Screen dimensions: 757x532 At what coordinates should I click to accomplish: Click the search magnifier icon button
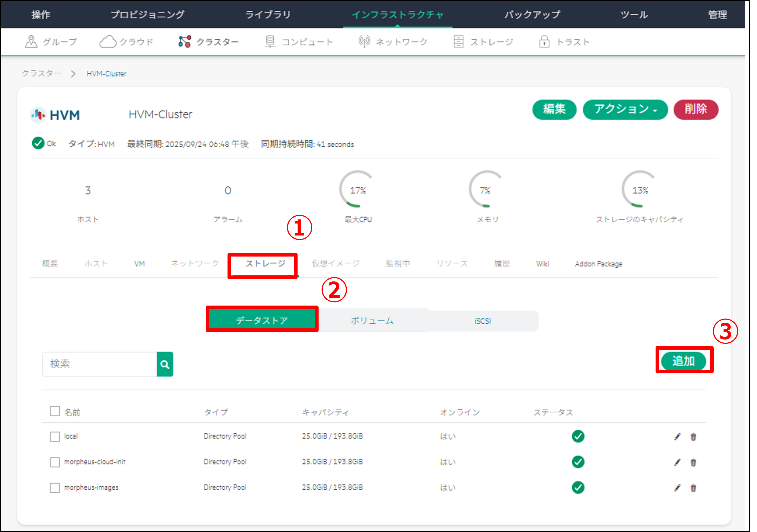164,364
